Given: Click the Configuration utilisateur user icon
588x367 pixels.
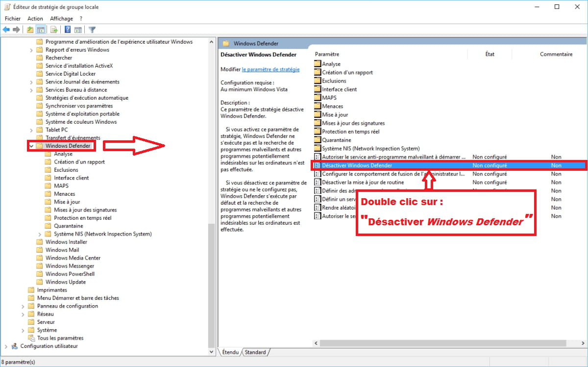Looking at the screenshot, I should point(15,346).
